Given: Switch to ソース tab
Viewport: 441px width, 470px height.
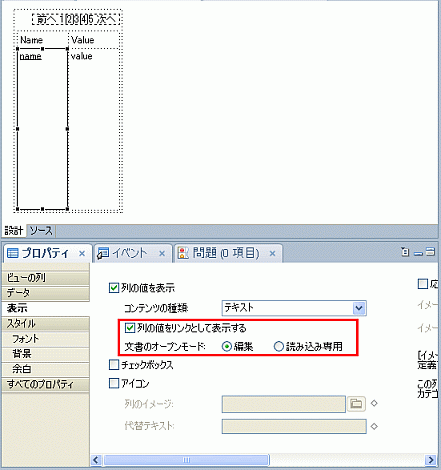Looking at the screenshot, I should coord(41,231).
